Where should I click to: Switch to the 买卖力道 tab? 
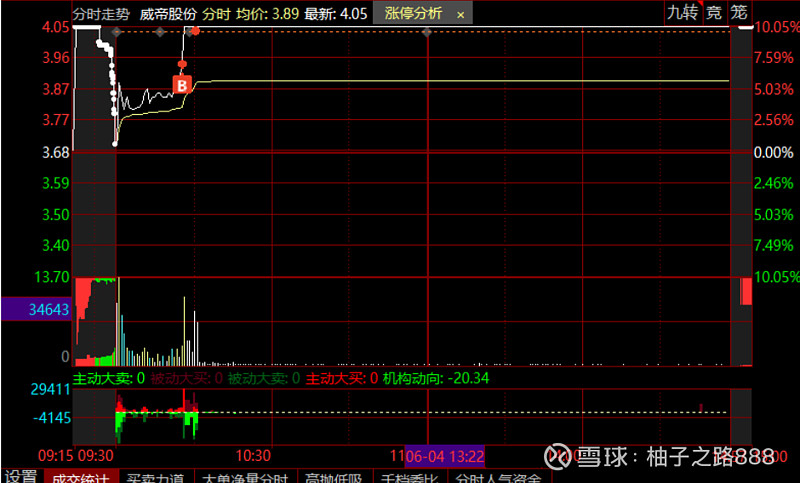pos(156,477)
